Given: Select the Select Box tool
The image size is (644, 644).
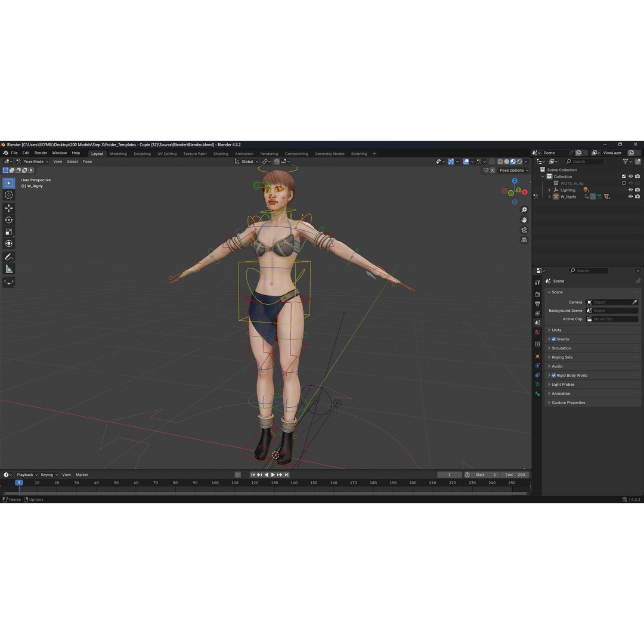Looking at the screenshot, I should (x=8, y=183).
